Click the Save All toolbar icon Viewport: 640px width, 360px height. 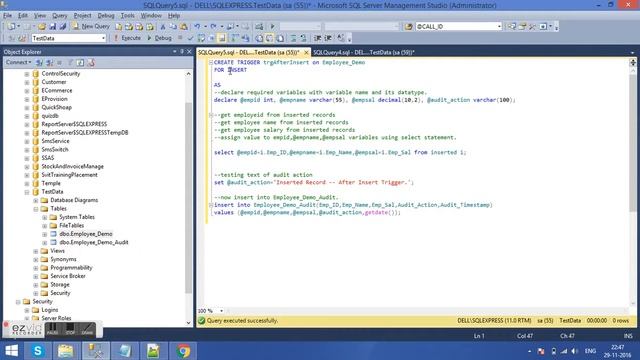pos(62,27)
